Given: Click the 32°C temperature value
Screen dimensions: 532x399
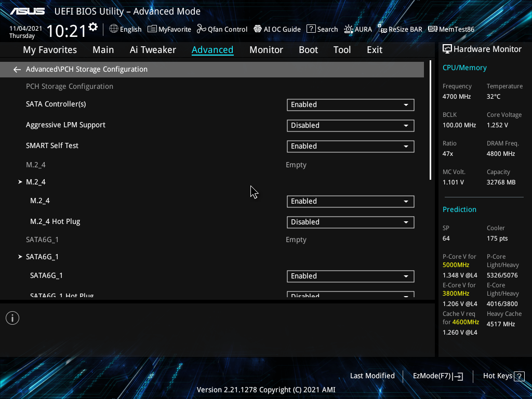Looking at the screenshot, I should (x=494, y=97).
